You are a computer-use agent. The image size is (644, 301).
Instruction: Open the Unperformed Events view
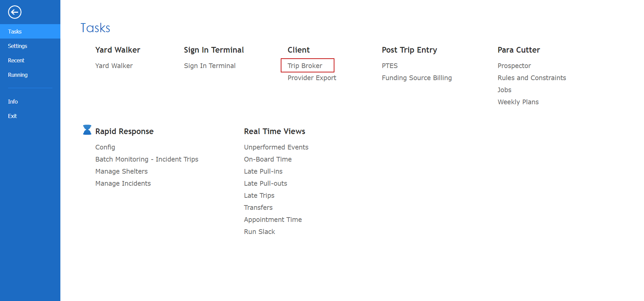276,147
